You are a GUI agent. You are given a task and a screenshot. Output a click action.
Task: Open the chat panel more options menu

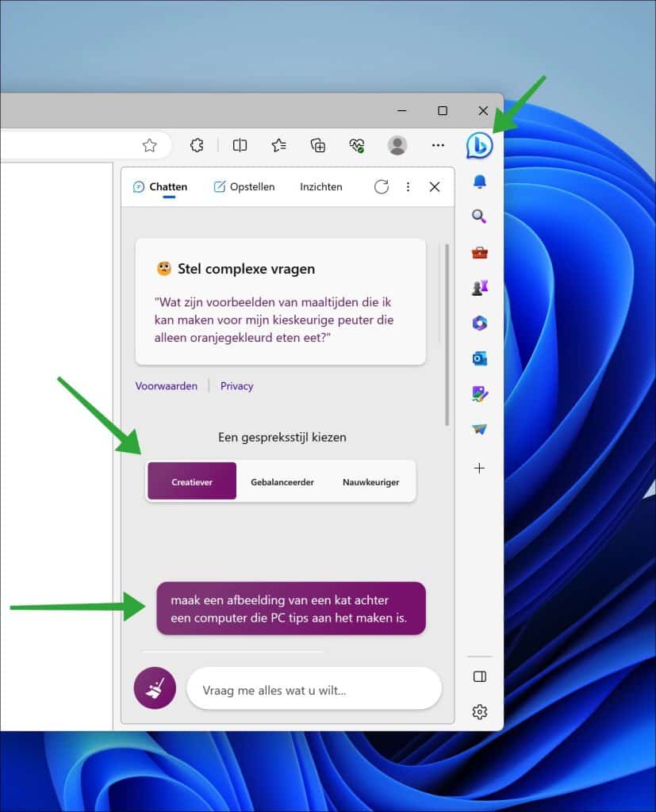(x=408, y=186)
